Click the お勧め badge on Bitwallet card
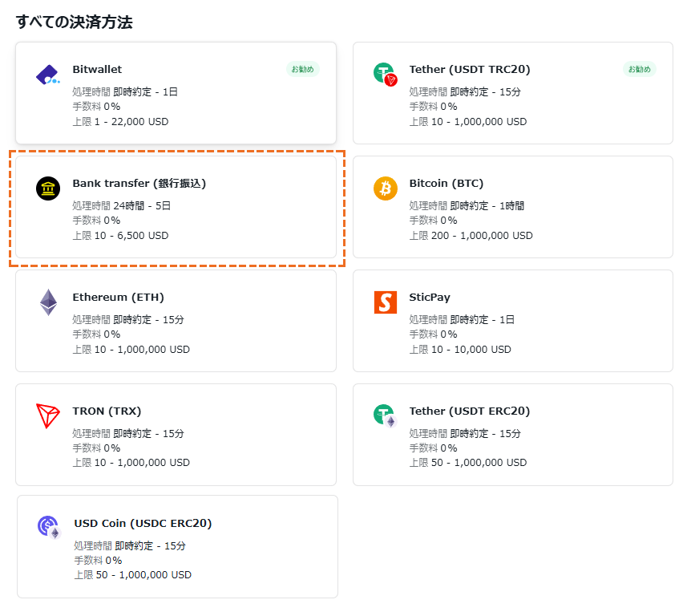The image size is (695, 616). pyautogui.click(x=303, y=69)
